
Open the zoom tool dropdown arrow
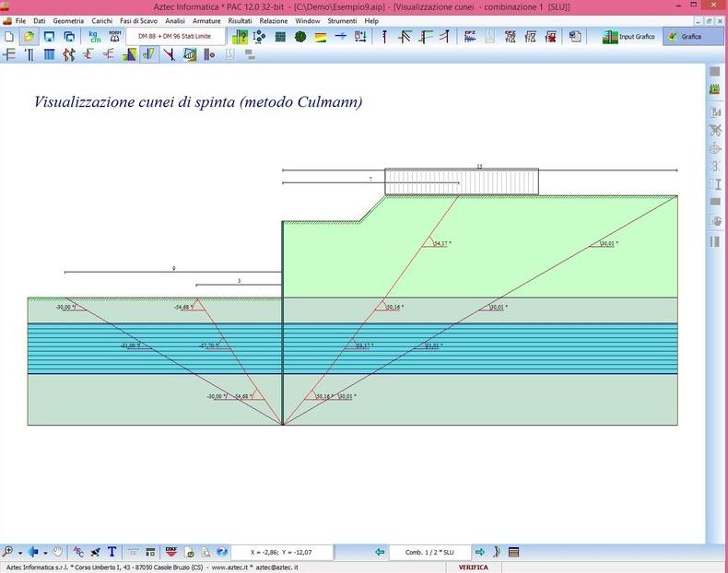click(x=19, y=552)
